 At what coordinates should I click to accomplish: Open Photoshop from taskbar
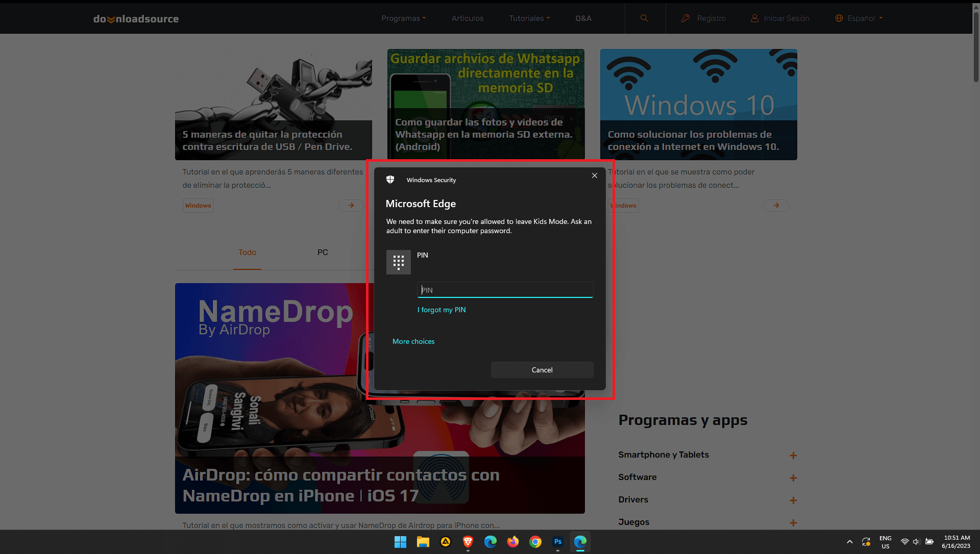pos(558,542)
